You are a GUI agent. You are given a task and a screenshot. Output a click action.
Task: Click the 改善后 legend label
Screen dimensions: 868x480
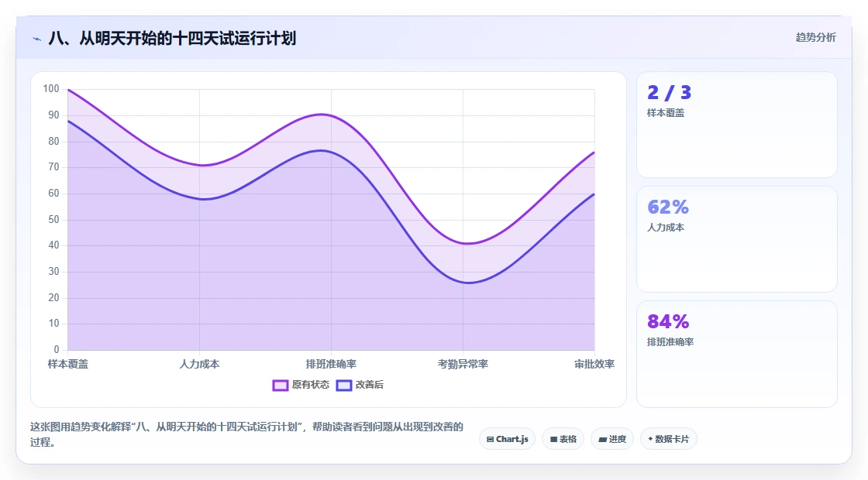(x=369, y=385)
